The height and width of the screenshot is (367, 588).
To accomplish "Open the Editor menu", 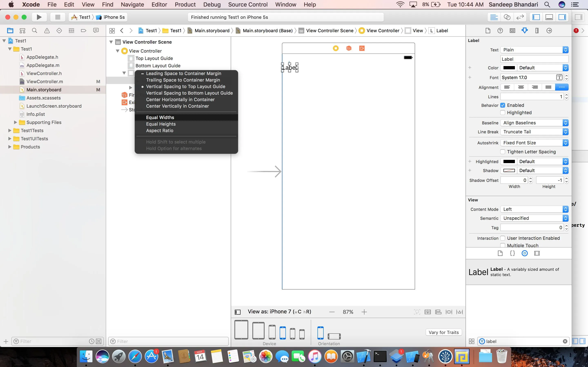I will point(159,4).
